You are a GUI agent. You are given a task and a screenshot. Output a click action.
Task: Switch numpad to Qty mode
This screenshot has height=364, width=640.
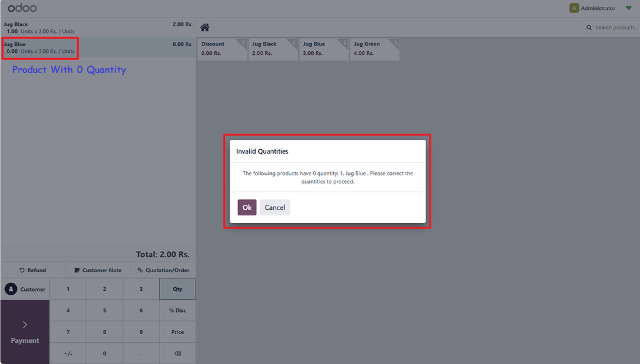click(x=177, y=289)
